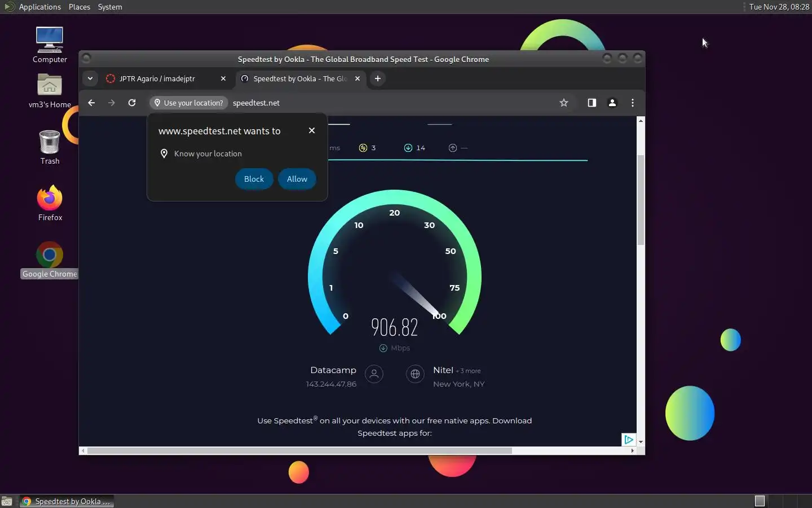812x508 pixels.
Task: Open the tab search dropdown arrow
Action: 90,78
